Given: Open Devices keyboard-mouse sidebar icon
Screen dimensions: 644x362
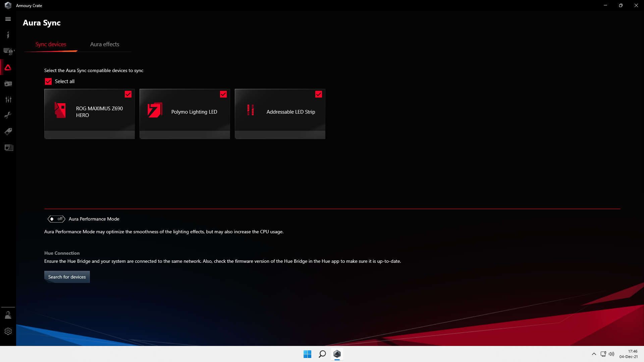Looking at the screenshot, I should pos(8,51).
